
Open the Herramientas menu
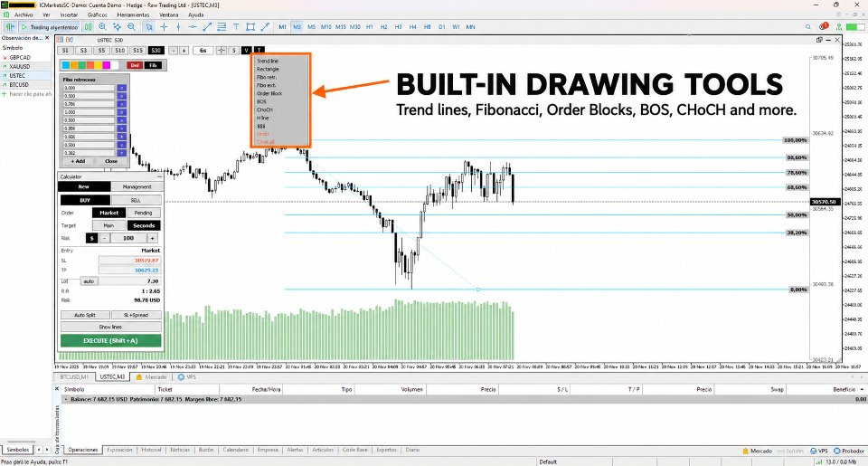point(133,15)
